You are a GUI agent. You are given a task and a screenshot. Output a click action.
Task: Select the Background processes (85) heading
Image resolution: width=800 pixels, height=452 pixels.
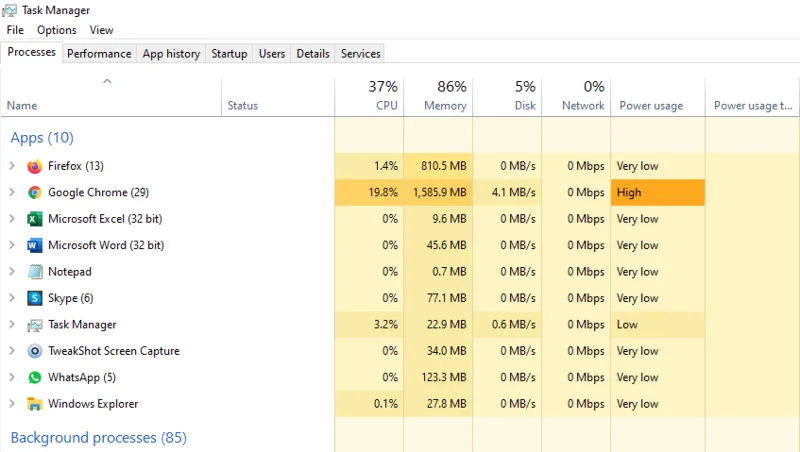(98, 438)
